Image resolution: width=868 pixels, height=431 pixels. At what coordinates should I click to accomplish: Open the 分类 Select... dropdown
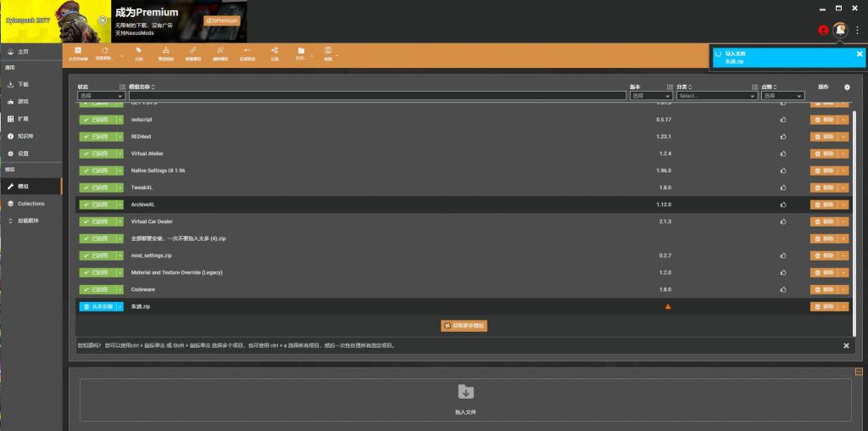coord(717,96)
